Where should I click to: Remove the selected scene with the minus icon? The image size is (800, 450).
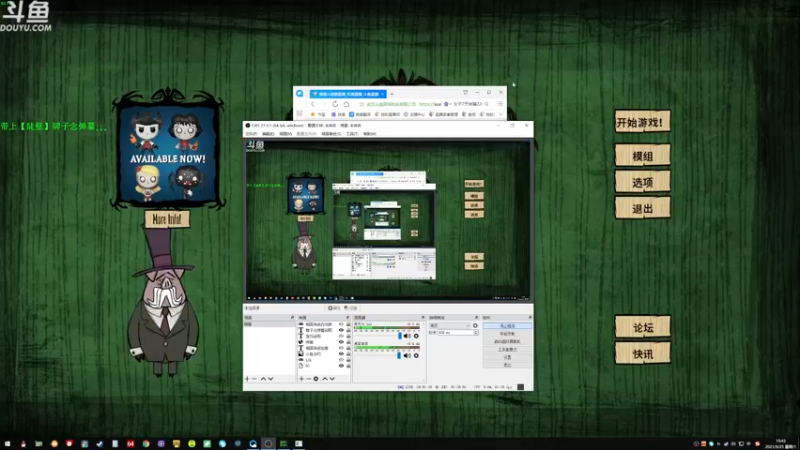254,379
